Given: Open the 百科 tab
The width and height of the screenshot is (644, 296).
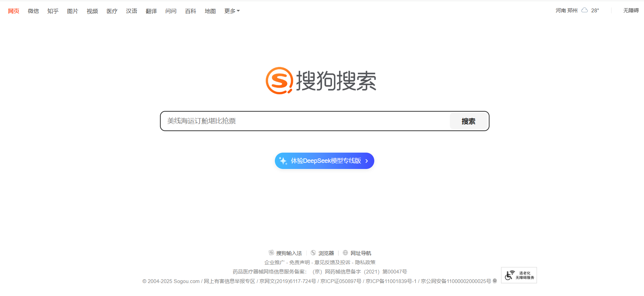Looking at the screenshot, I should pyautogui.click(x=190, y=11).
